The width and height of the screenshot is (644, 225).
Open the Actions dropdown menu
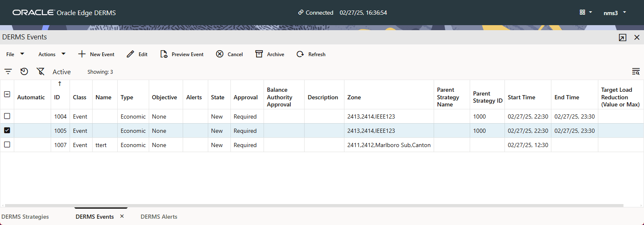click(52, 54)
